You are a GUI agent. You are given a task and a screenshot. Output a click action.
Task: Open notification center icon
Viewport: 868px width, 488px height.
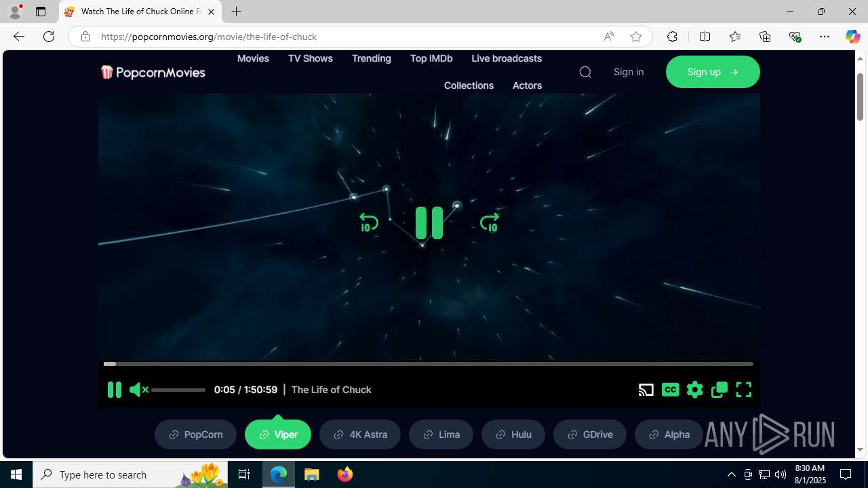pyautogui.click(x=846, y=474)
